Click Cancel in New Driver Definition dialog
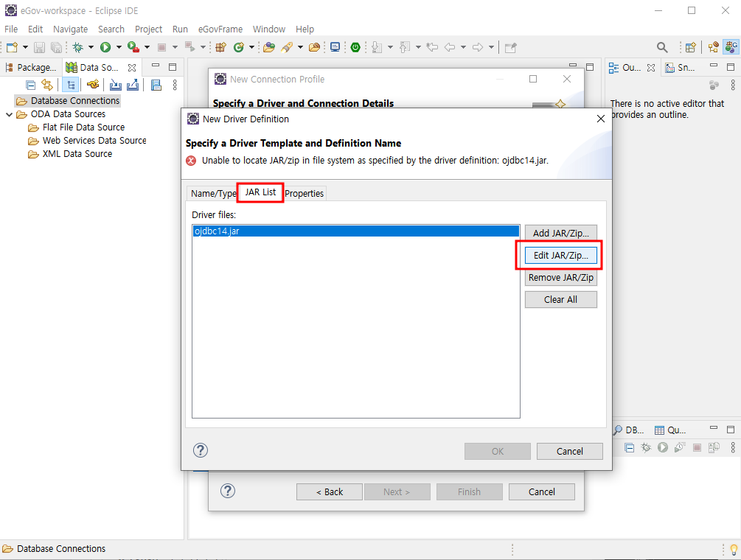741x560 pixels. (x=569, y=452)
